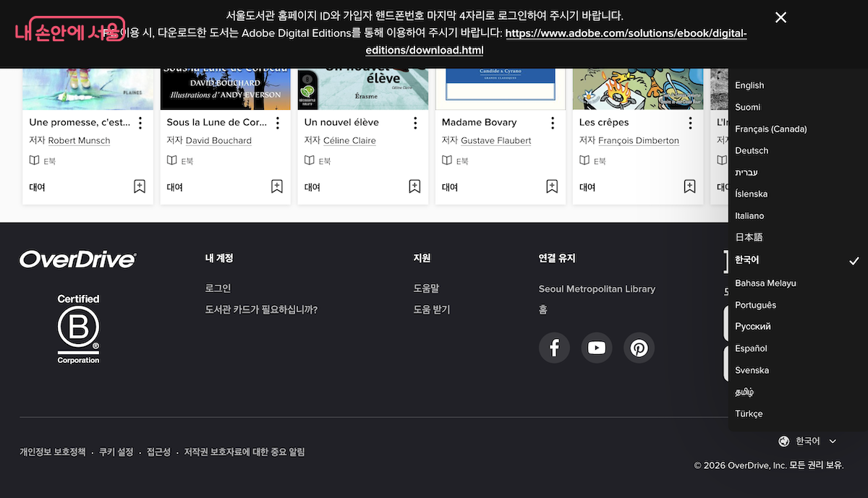Open the YouTube channel icon
Image resolution: width=868 pixels, height=498 pixels.
[x=597, y=348]
